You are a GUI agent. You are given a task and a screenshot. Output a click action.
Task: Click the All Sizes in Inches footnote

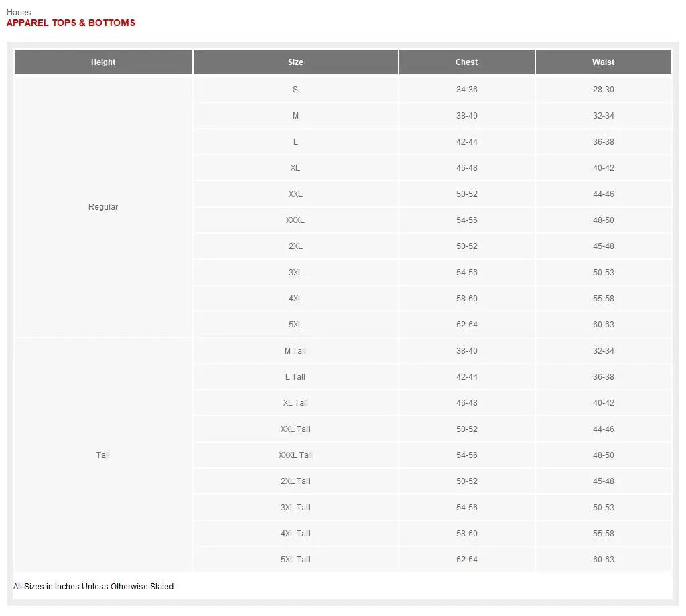(94, 587)
